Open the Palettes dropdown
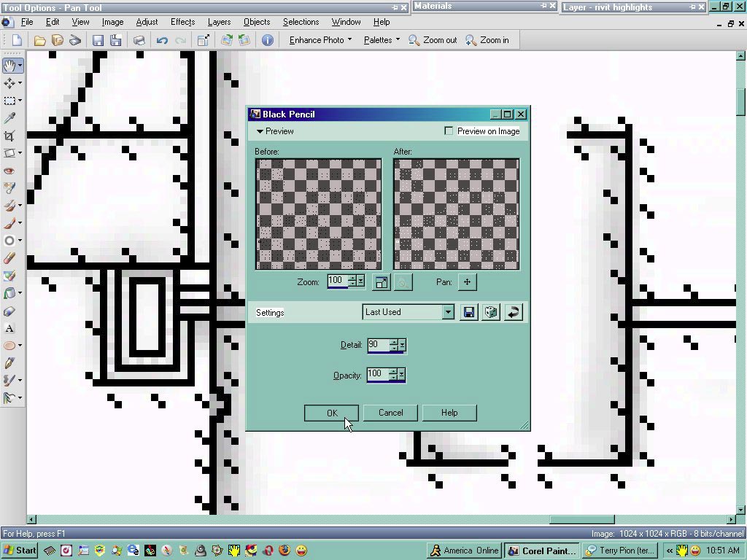 pyautogui.click(x=382, y=41)
